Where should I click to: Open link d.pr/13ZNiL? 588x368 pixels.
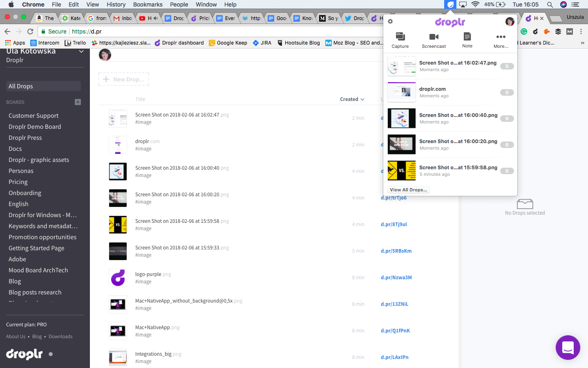point(394,304)
